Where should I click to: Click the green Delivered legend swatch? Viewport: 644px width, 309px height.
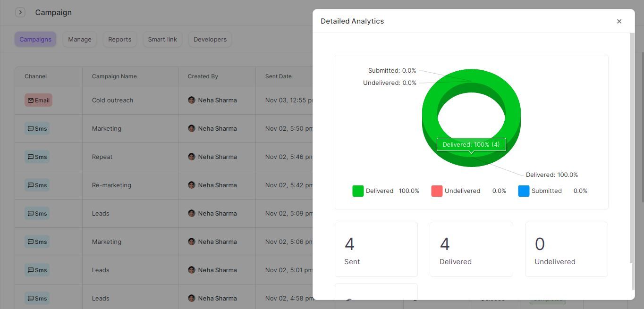(357, 191)
